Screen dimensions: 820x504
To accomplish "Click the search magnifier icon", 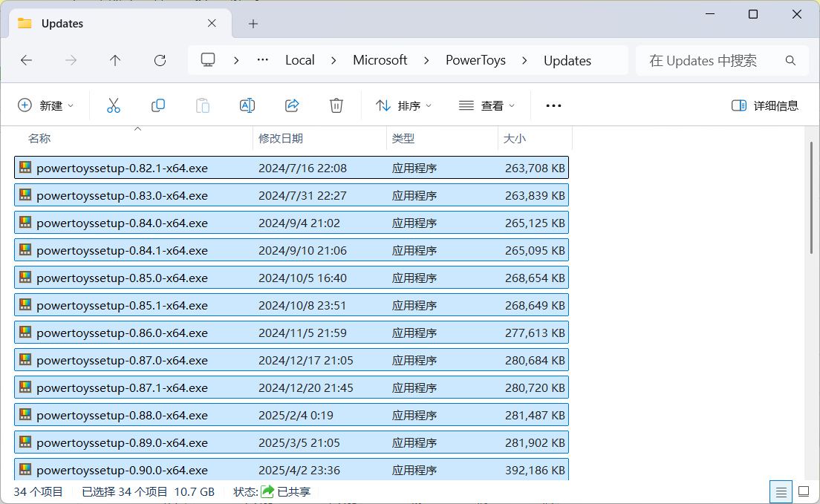I will point(791,61).
